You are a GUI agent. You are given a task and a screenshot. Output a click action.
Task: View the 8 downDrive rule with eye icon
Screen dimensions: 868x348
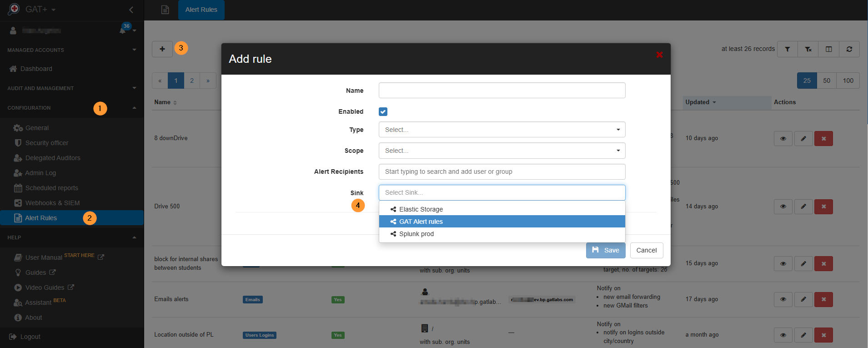[783, 139]
